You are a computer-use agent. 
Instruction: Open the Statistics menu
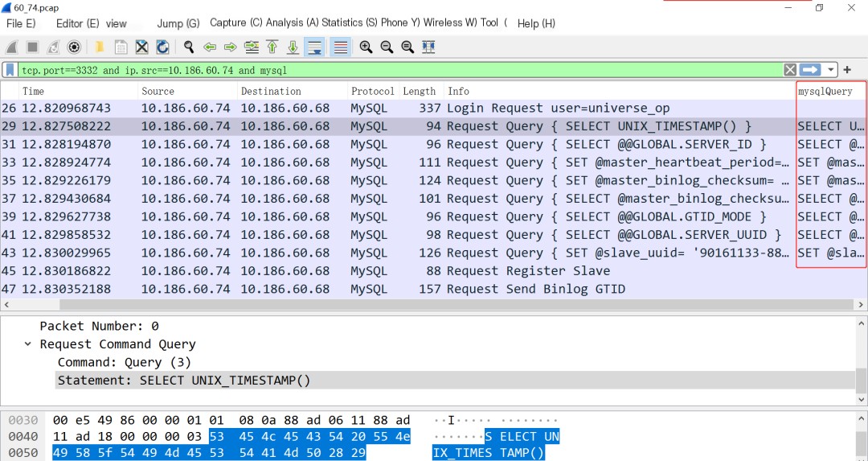(350, 23)
